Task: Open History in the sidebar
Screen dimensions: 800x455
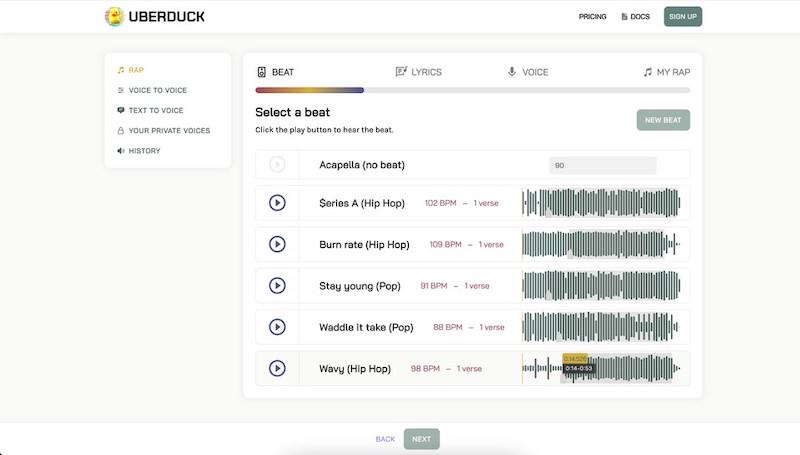Action: click(x=143, y=151)
